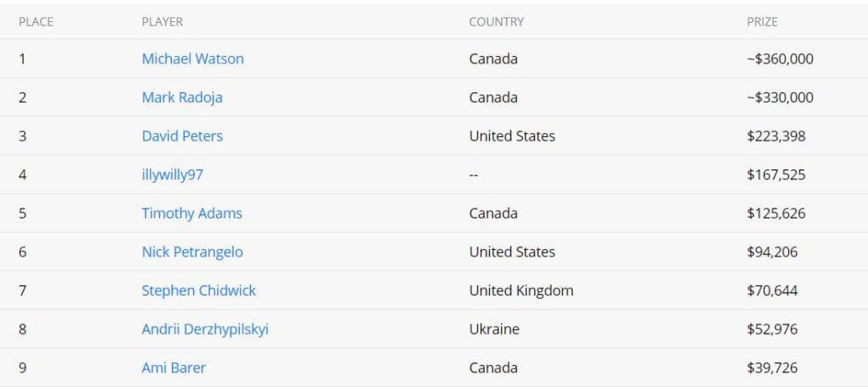Image resolution: width=868 pixels, height=387 pixels.
Task: Click the COUNTRY column header
Action: point(497,22)
